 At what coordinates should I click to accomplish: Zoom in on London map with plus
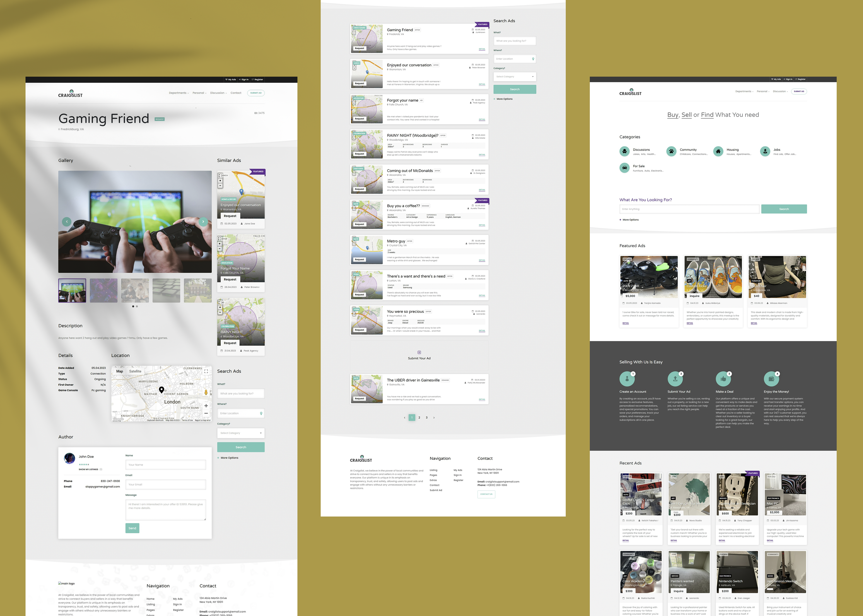click(206, 405)
